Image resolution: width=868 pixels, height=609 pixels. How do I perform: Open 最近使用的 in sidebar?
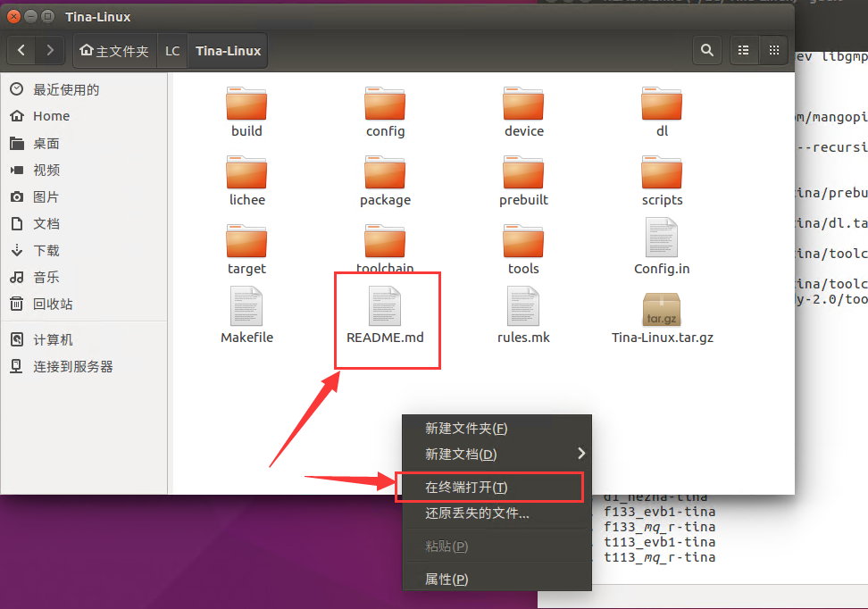coord(84,89)
